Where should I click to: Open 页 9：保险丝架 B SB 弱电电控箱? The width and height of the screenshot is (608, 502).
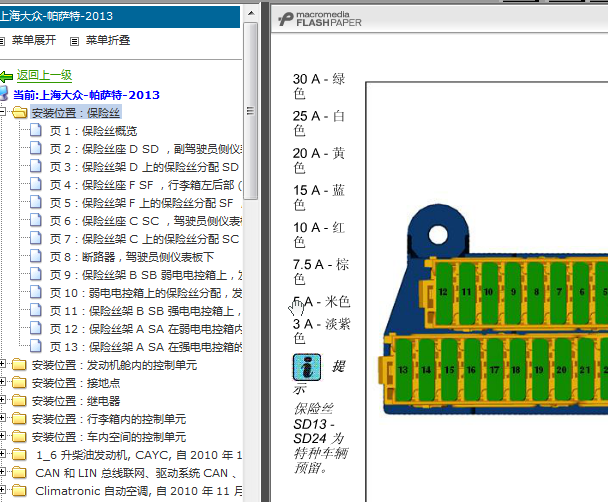(x=146, y=275)
